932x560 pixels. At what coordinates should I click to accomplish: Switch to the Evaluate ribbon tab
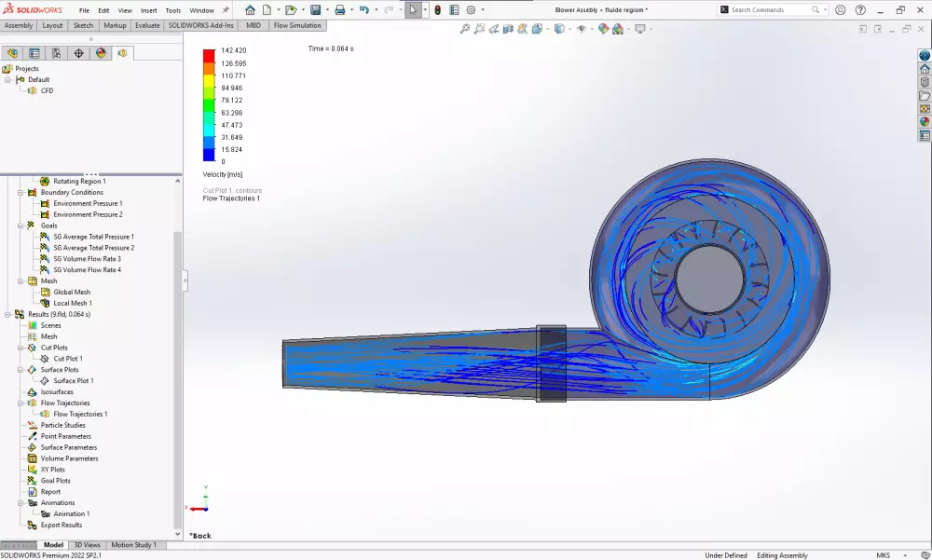pyautogui.click(x=145, y=25)
